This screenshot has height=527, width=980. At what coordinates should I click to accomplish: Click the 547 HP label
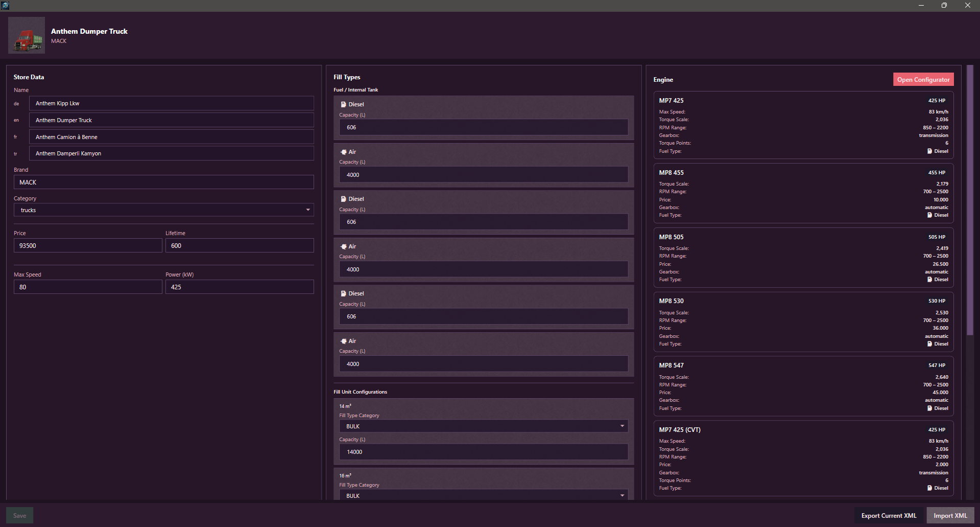point(937,365)
